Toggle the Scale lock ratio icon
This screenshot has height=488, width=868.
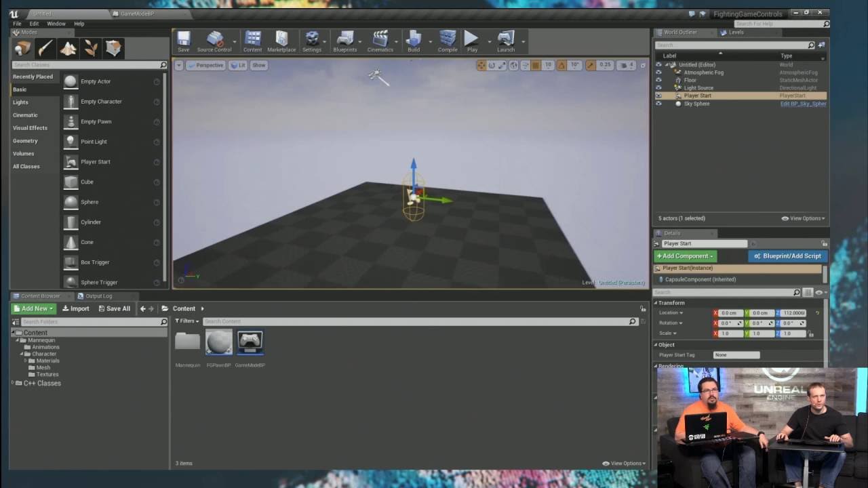[x=810, y=333]
